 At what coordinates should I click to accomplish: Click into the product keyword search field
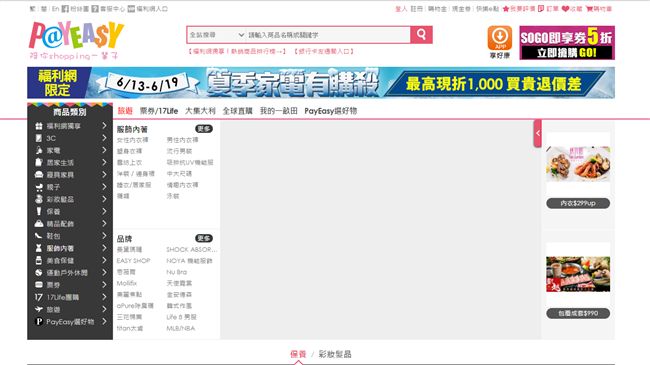(x=328, y=35)
